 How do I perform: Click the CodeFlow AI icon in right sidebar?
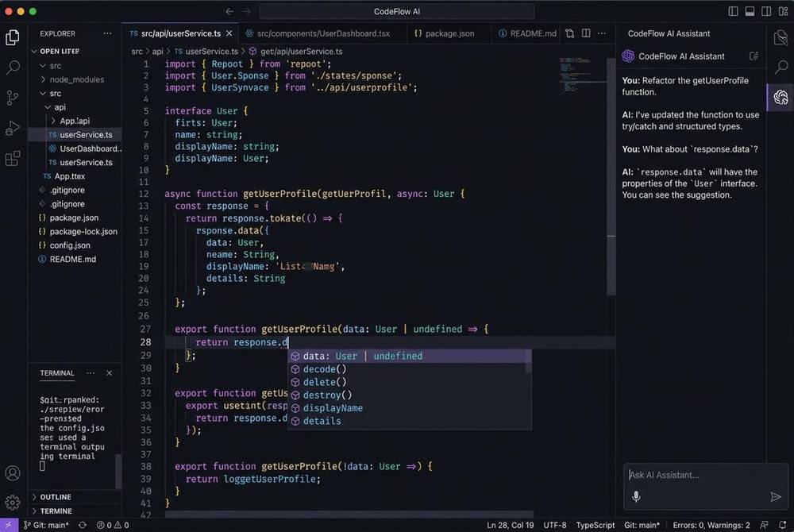coord(781,97)
